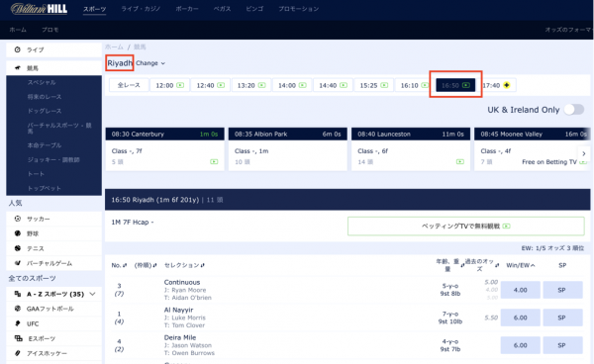Click the ホーム link in secondary bar
The height and width of the screenshot is (364, 594).
point(18,30)
